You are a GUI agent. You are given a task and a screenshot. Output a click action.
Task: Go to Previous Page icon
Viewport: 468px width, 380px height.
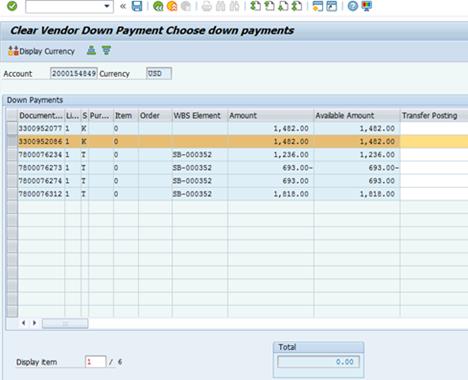[x=269, y=6]
